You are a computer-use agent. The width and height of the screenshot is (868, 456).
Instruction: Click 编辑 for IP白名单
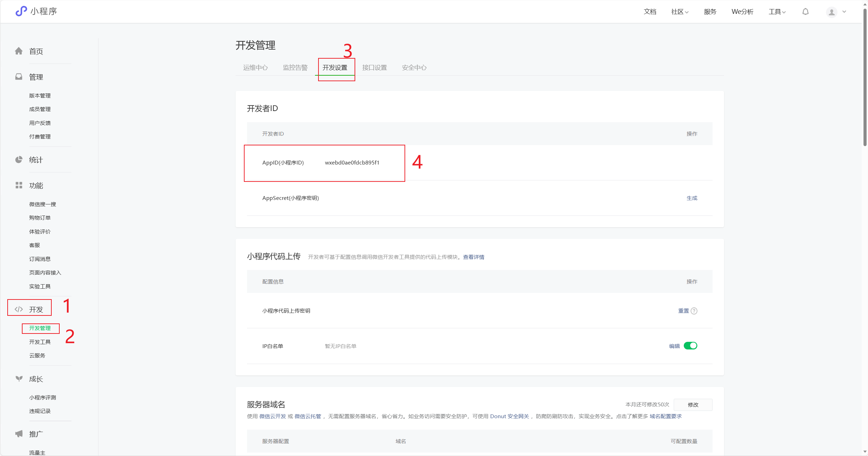pos(674,346)
